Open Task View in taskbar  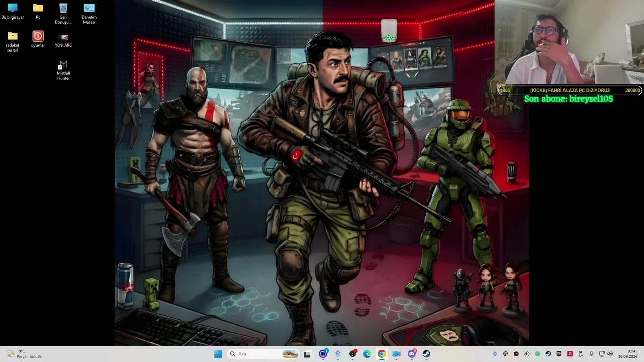point(307,354)
